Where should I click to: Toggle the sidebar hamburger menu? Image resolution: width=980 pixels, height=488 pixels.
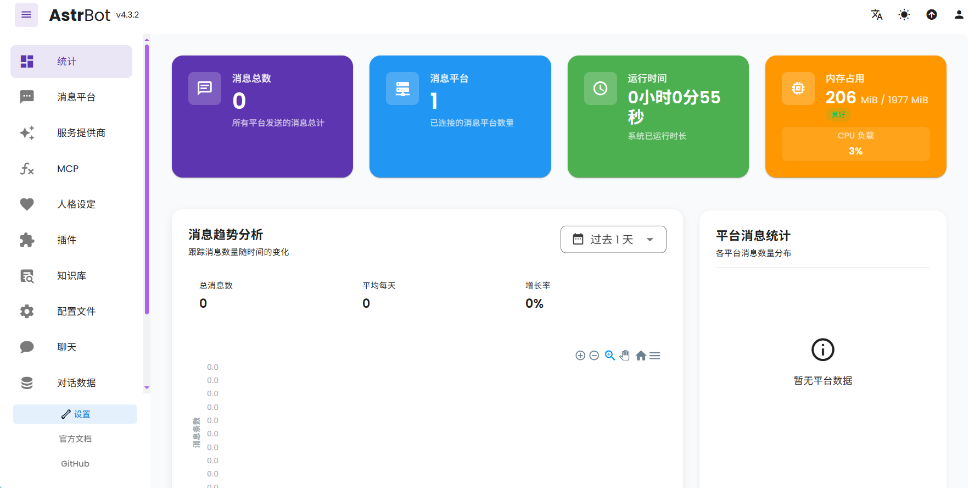(26, 15)
